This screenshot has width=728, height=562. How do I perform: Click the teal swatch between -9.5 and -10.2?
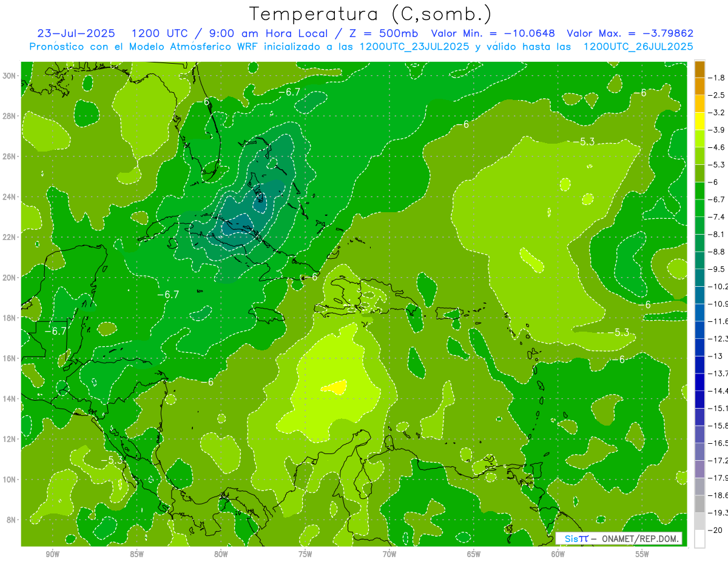699,278
